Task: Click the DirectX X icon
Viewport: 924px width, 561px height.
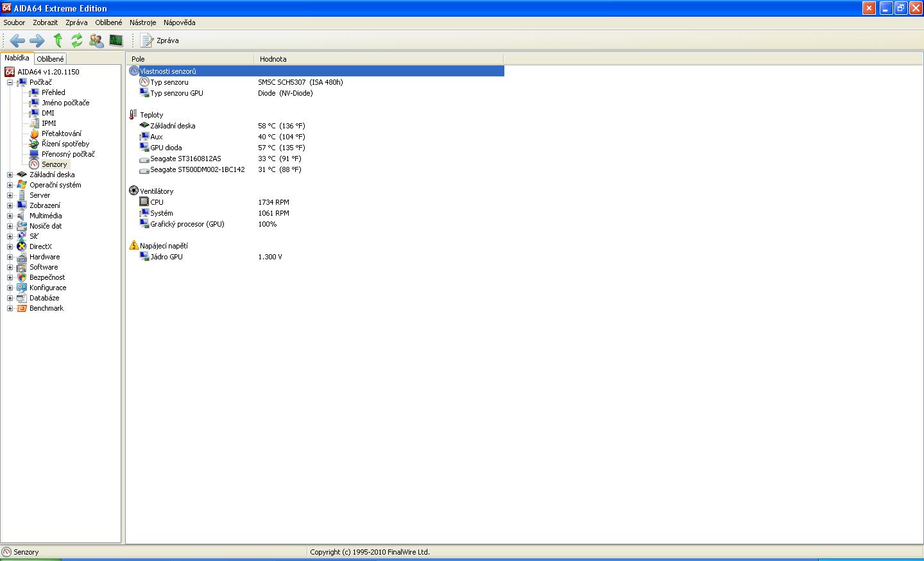Action: tap(22, 246)
